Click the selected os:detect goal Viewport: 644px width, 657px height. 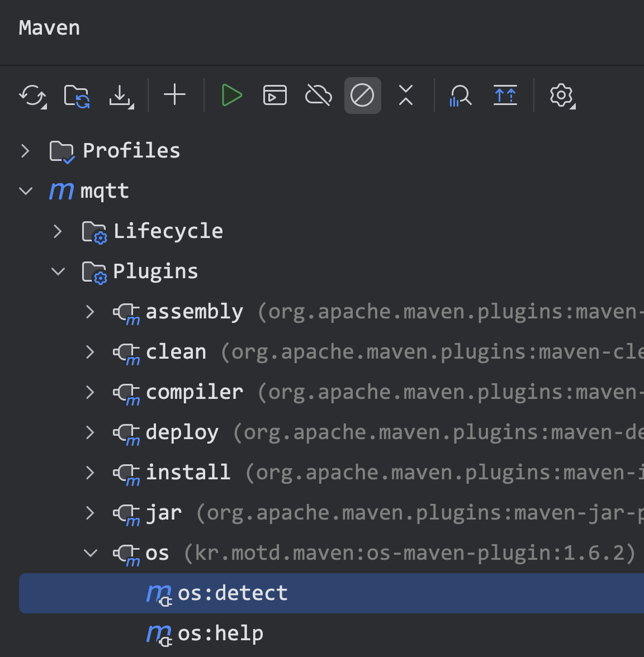point(233,593)
